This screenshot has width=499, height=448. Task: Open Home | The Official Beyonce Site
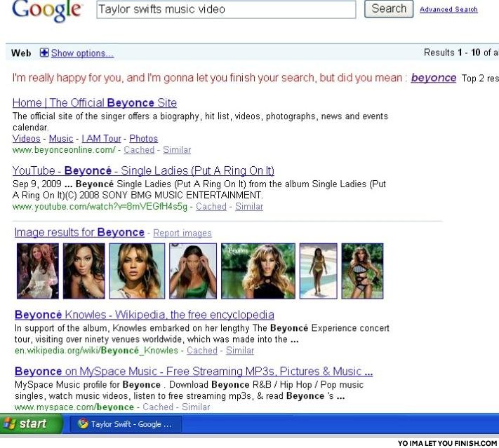(95, 102)
